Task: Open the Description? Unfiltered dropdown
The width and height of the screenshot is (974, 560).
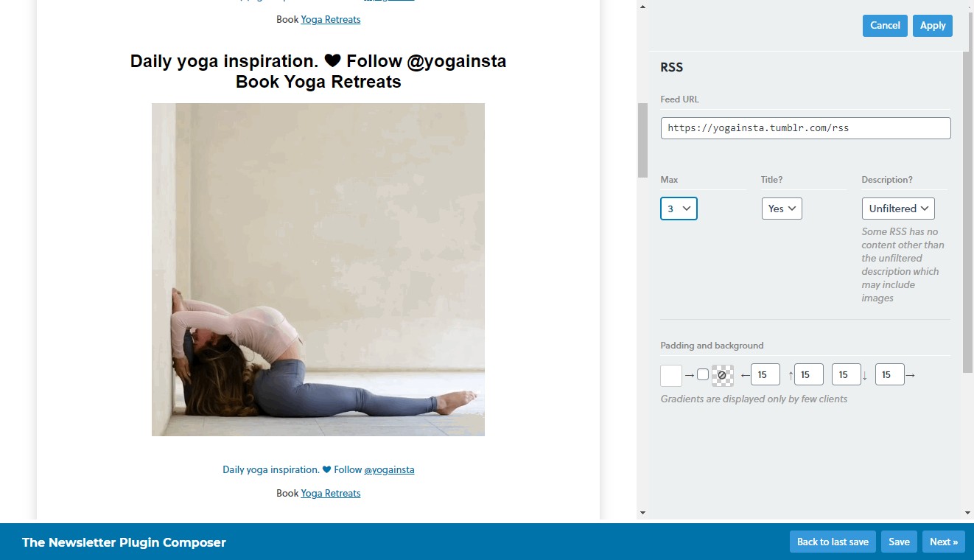Action: coord(898,209)
